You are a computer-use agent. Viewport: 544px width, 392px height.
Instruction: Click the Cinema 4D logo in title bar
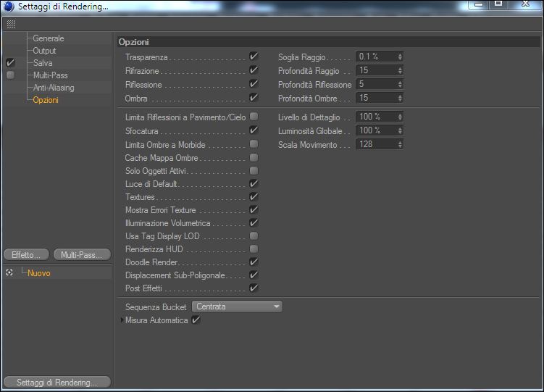pos(8,7)
